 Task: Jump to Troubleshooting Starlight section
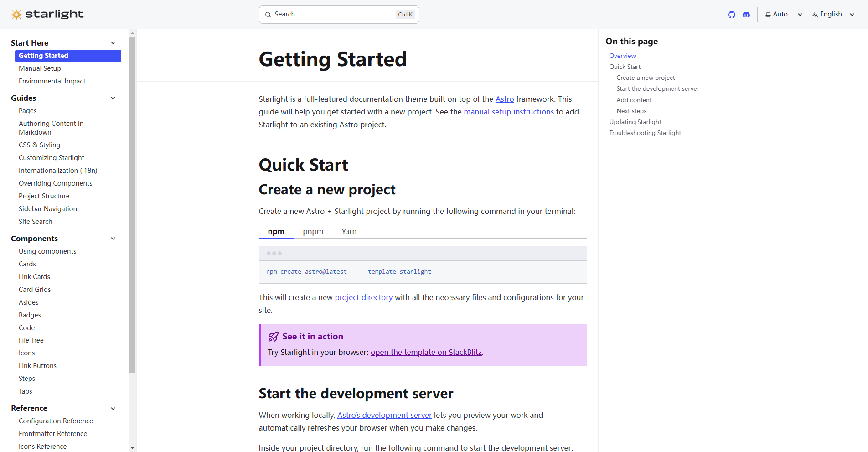point(645,133)
